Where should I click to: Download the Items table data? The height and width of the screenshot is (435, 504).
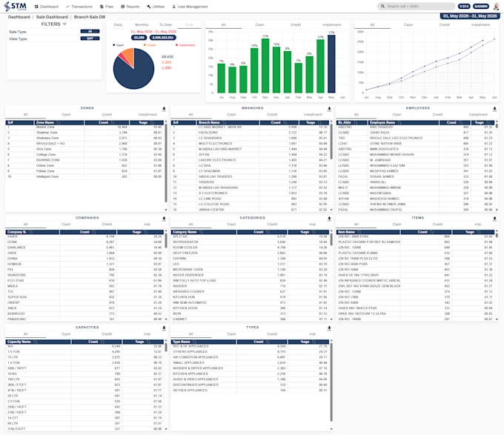[x=494, y=218]
